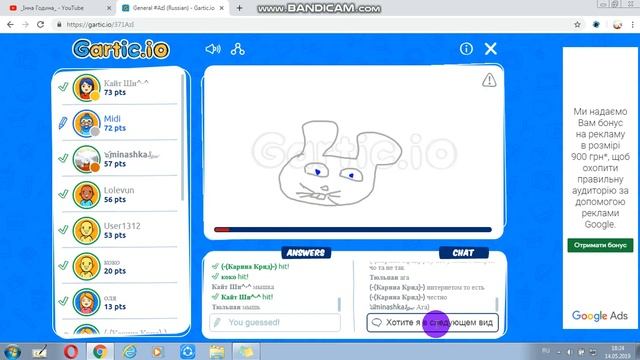640x360 pixels.
Task: Click Lolevun player avatar
Action: click(x=87, y=195)
